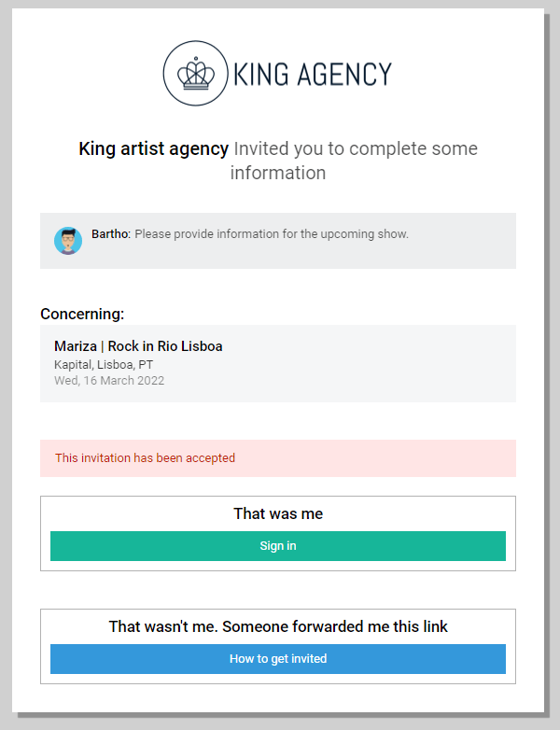Click the KING AGENCY logo text
Image resolution: width=560 pixels, height=730 pixels.
[313, 75]
